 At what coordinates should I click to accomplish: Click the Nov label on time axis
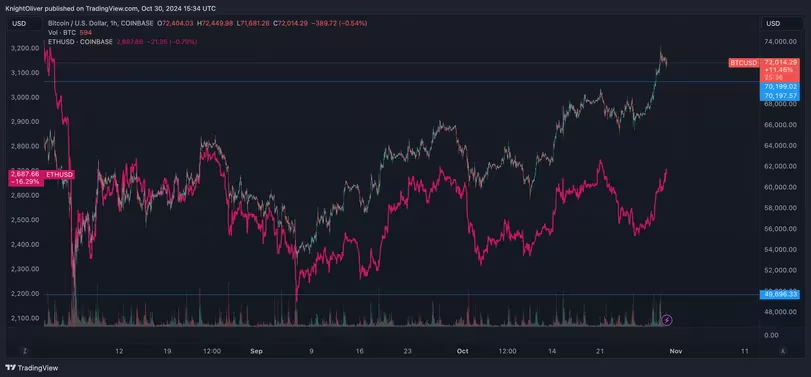coord(675,351)
